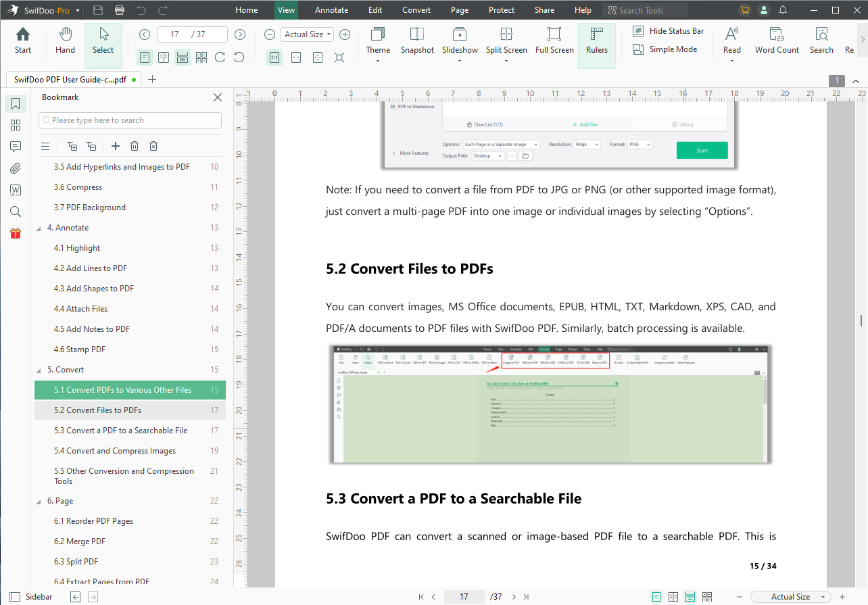Toggle Sidebar checkbox in status bar
Screen dimensions: 868x605
click(x=15, y=597)
